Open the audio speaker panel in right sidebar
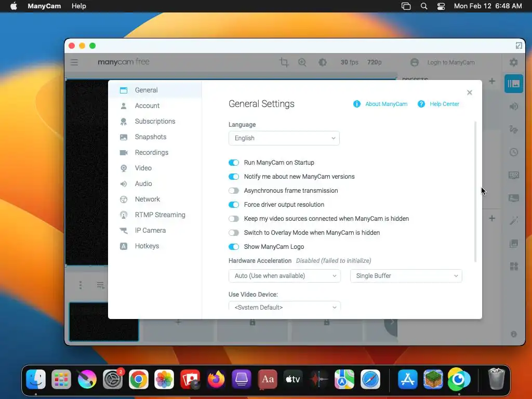 tap(514, 107)
